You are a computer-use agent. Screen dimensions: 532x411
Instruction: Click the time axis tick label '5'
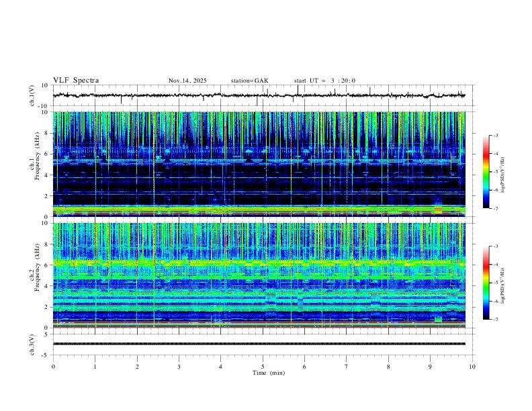(263, 367)
